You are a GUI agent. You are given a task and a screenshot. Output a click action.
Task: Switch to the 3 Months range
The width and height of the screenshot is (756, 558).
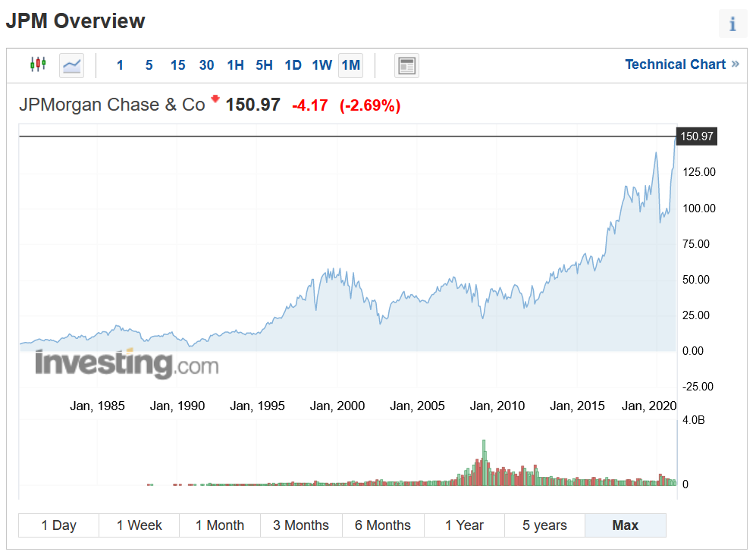(x=301, y=525)
